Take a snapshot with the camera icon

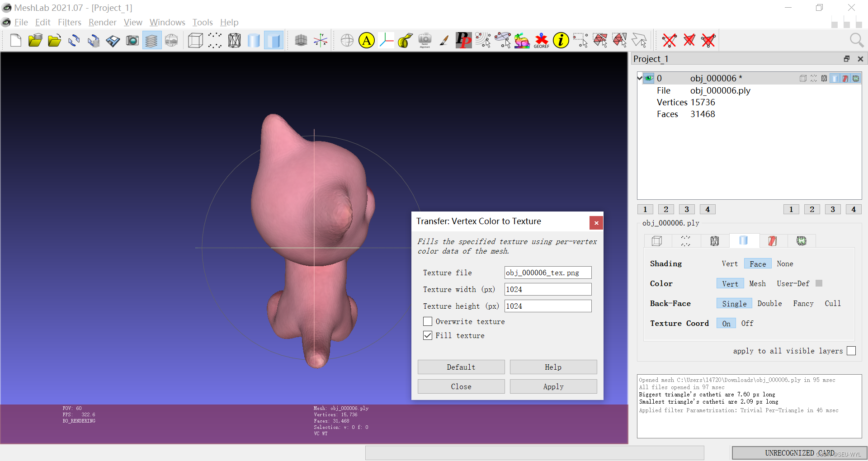[132, 41]
